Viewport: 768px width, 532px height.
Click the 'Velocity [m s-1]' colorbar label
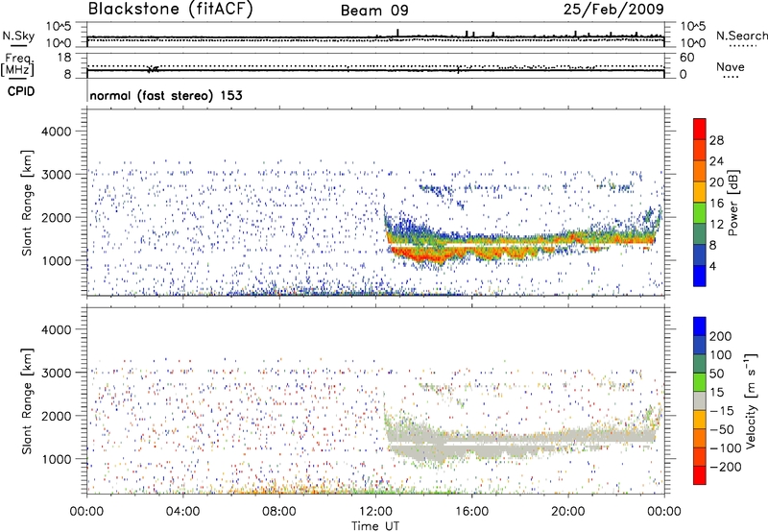(751, 400)
